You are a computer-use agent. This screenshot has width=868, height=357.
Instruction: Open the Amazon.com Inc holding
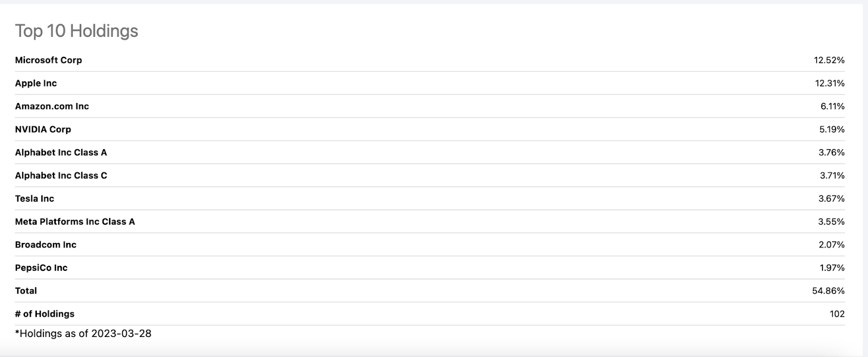[x=52, y=106]
